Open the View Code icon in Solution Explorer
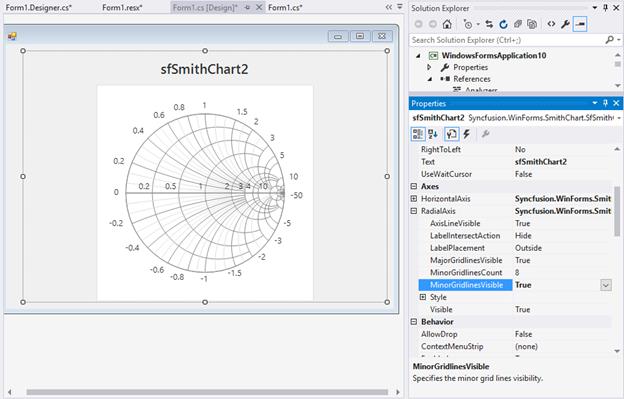This screenshot has height=399, width=624. pos(551,24)
